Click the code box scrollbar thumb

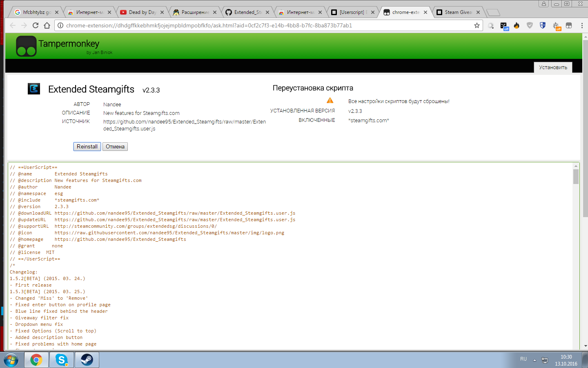(576, 177)
